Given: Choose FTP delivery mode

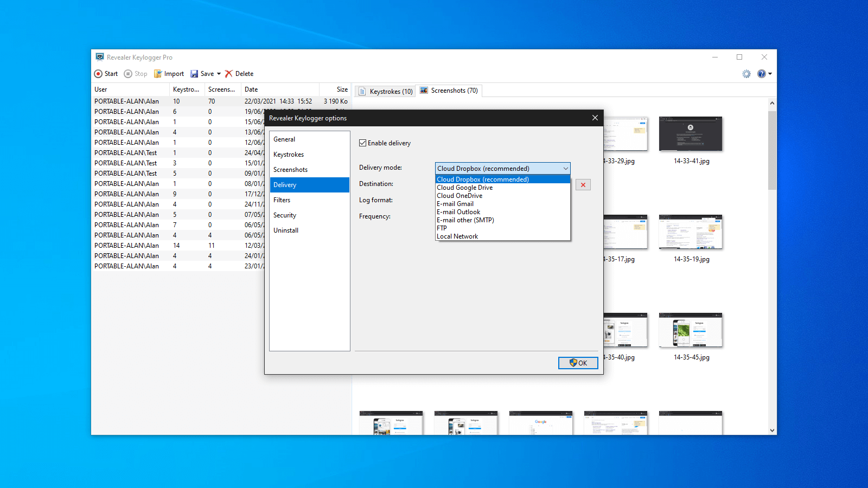Looking at the screenshot, I should pos(503,228).
